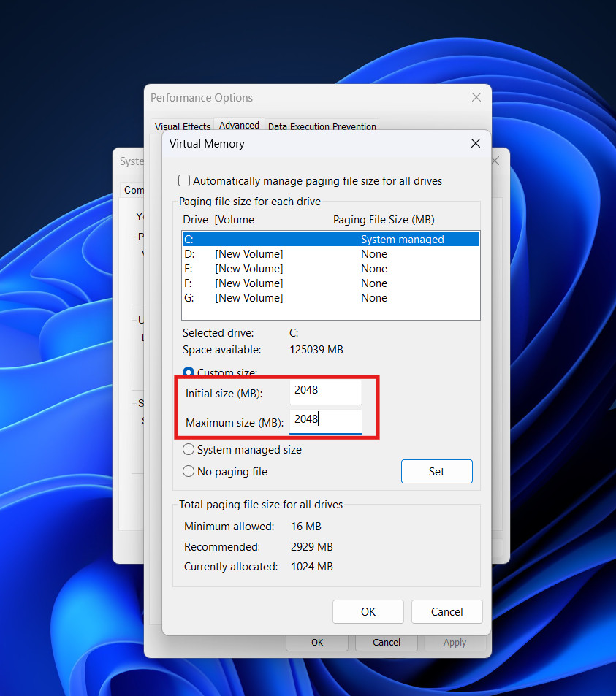
Task: Click the Initial size (MB) field
Action: coord(325,392)
